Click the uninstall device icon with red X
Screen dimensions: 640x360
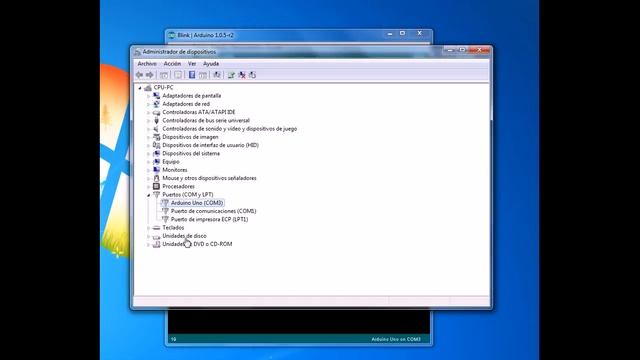(242, 75)
